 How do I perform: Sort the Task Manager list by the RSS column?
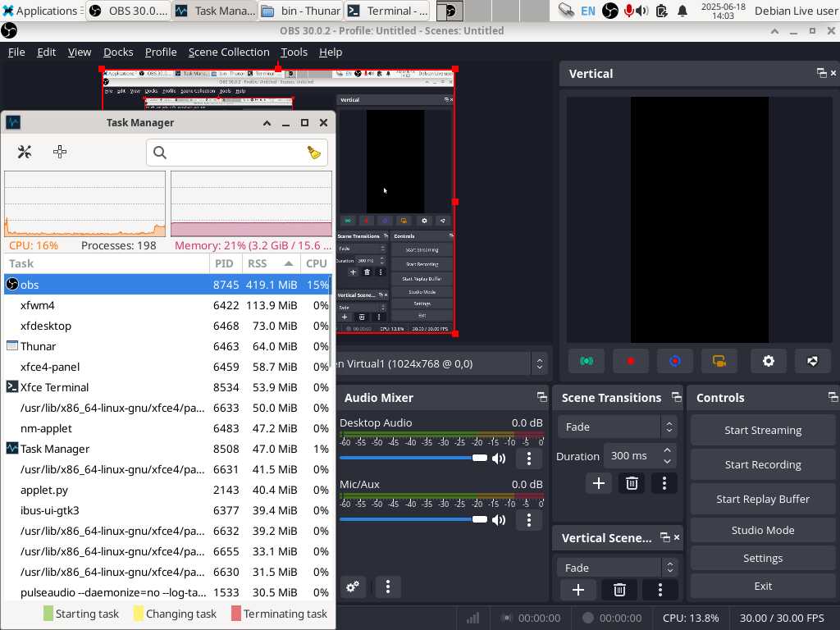(x=271, y=263)
